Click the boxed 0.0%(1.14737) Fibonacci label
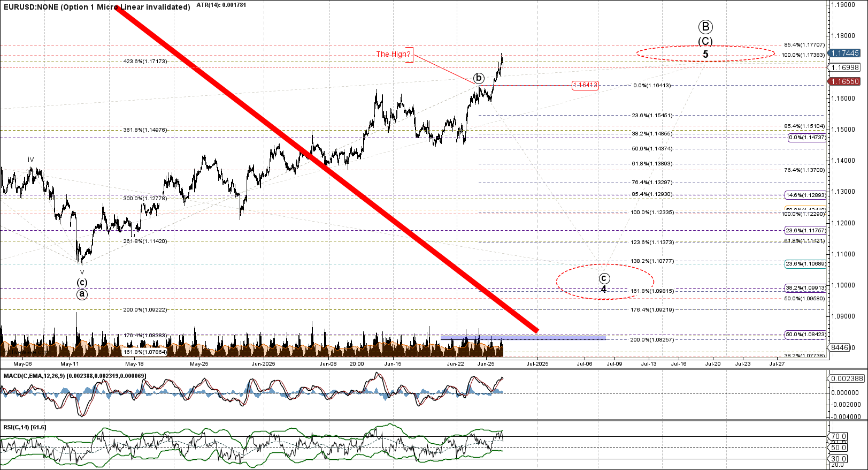Screen dimensions: 868x470 point(807,138)
